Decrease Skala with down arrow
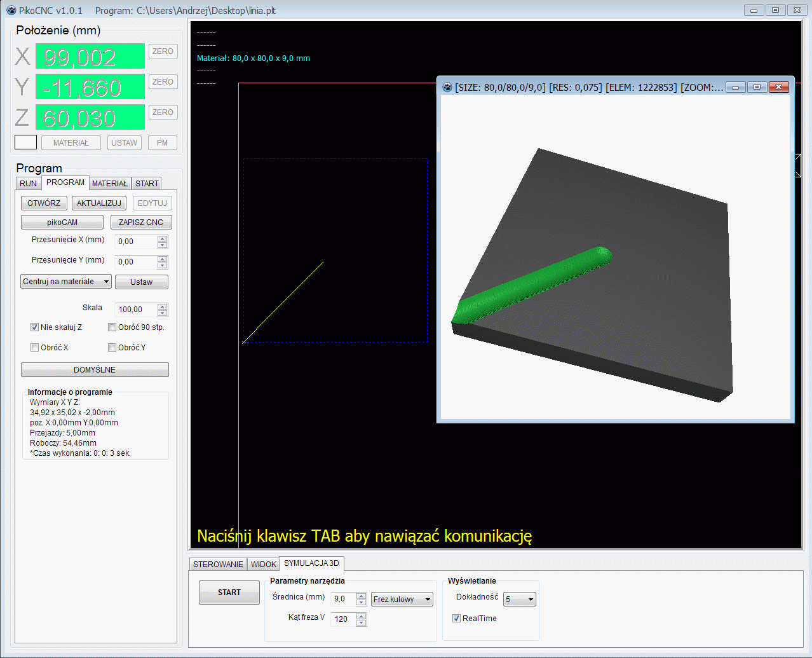812x658 pixels. (163, 313)
